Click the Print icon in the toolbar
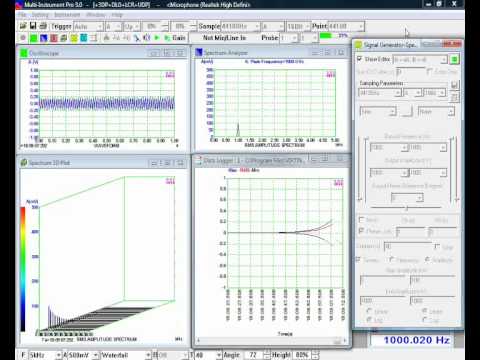This screenshot has width=480, height=360. pos(43,26)
